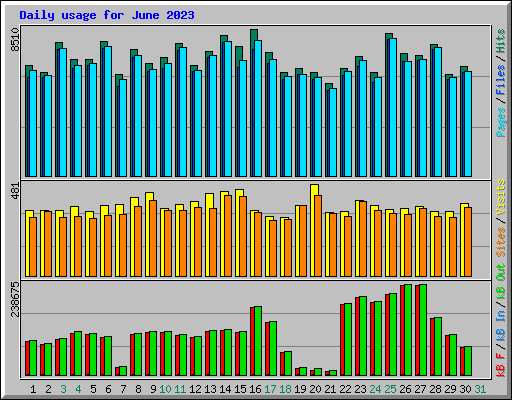Click day label "16" on x-axis
512x400 pixels.
[x=255, y=389]
